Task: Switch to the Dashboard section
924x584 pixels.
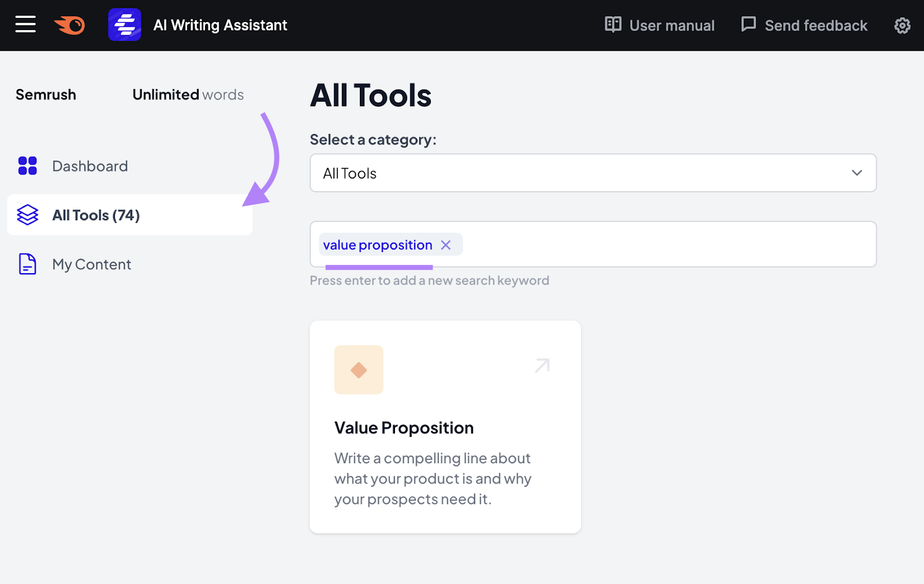Action: (x=90, y=166)
